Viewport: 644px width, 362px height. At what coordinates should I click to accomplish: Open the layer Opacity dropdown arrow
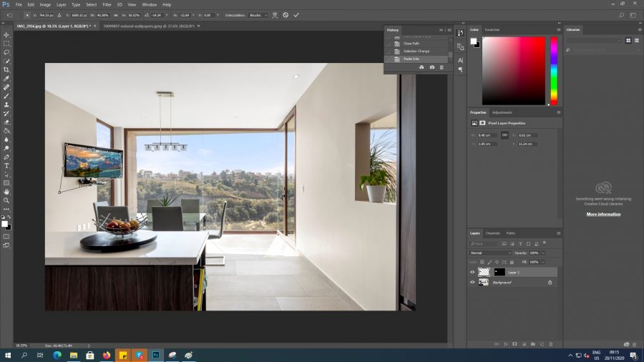point(543,253)
